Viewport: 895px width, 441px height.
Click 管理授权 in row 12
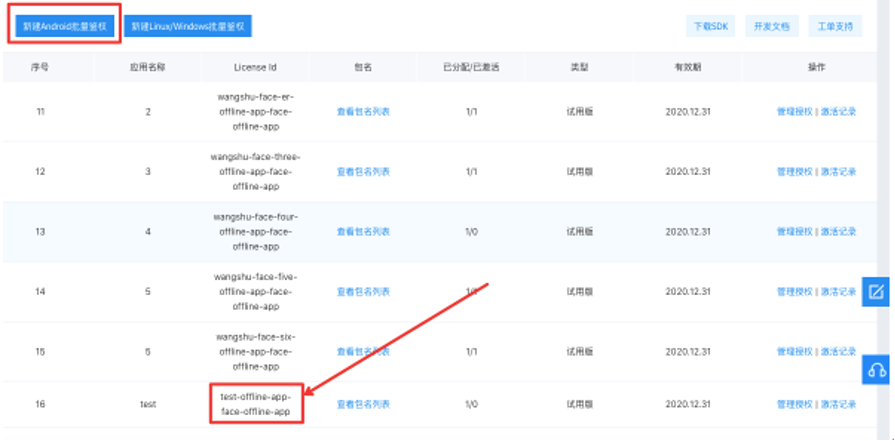click(795, 172)
